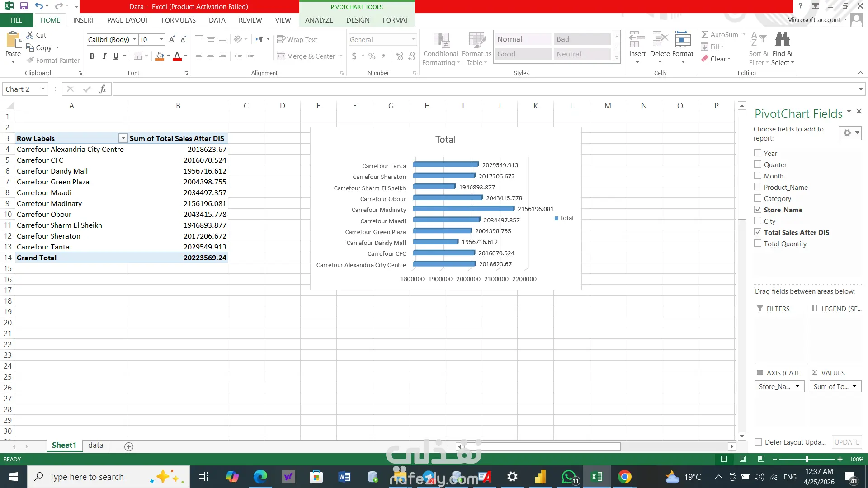Open the font name dropdown
This screenshot has height=488, width=868.
coord(134,39)
